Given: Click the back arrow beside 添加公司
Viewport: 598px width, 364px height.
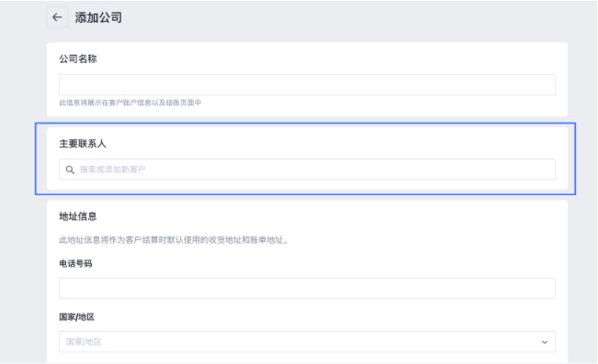Looking at the screenshot, I should pos(57,18).
